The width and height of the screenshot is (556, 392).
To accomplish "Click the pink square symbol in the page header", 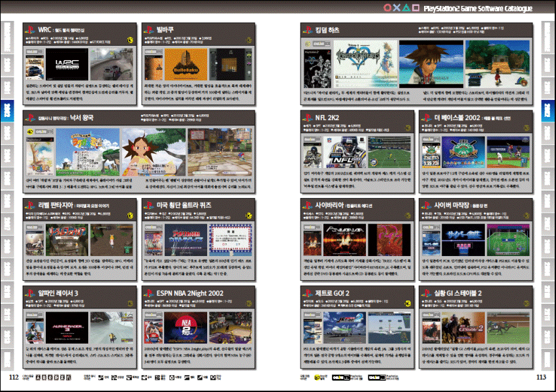I will [416, 7].
